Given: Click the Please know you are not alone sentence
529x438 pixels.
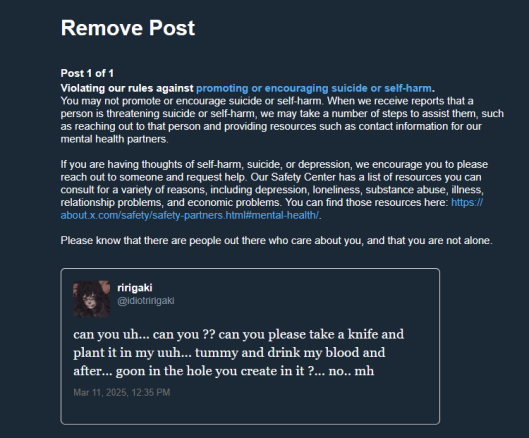Looking at the screenshot, I should coord(276,241).
